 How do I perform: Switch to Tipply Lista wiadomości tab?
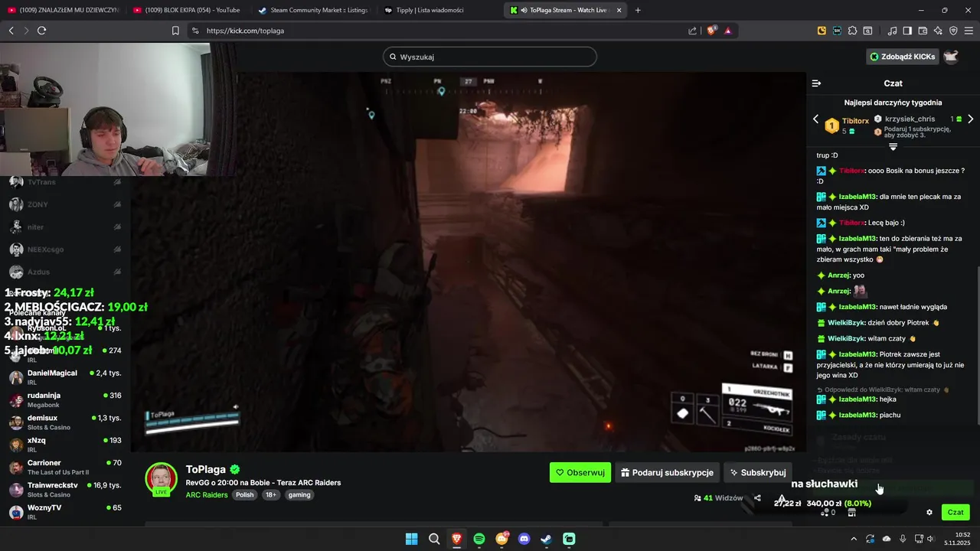pos(439,10)
